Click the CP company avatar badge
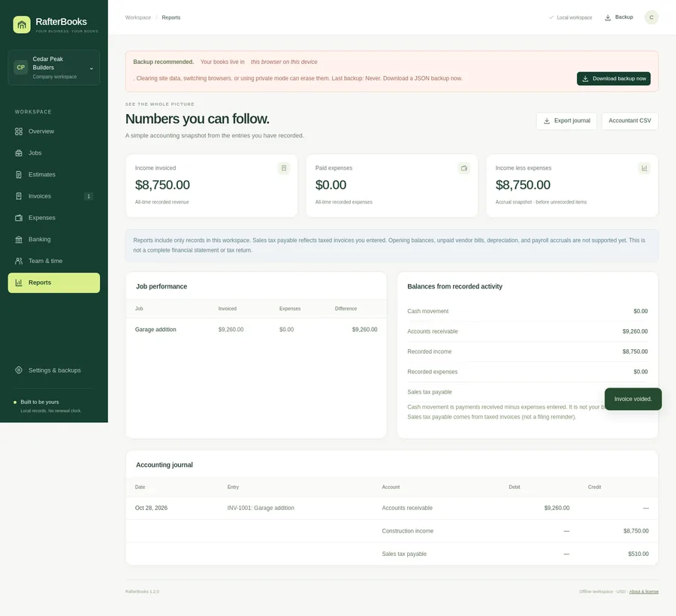The height and width of the screenshot is (616, 676). pos(21,68)
